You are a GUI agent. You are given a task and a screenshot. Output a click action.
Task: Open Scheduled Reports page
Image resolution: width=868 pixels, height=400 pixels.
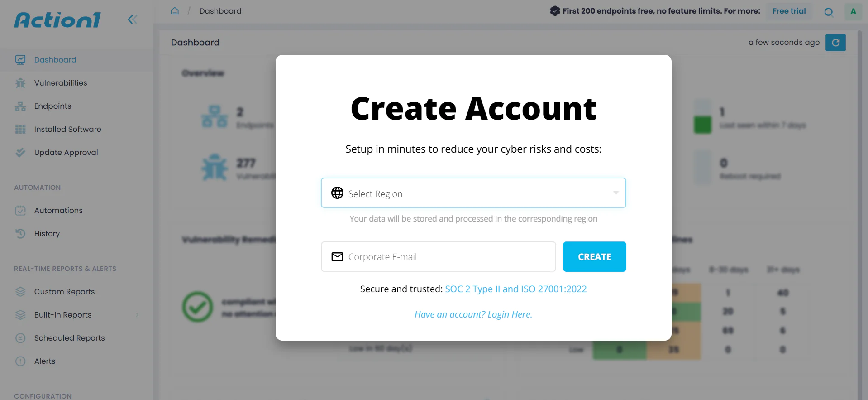pyautogui.click(x=69, y=338)
